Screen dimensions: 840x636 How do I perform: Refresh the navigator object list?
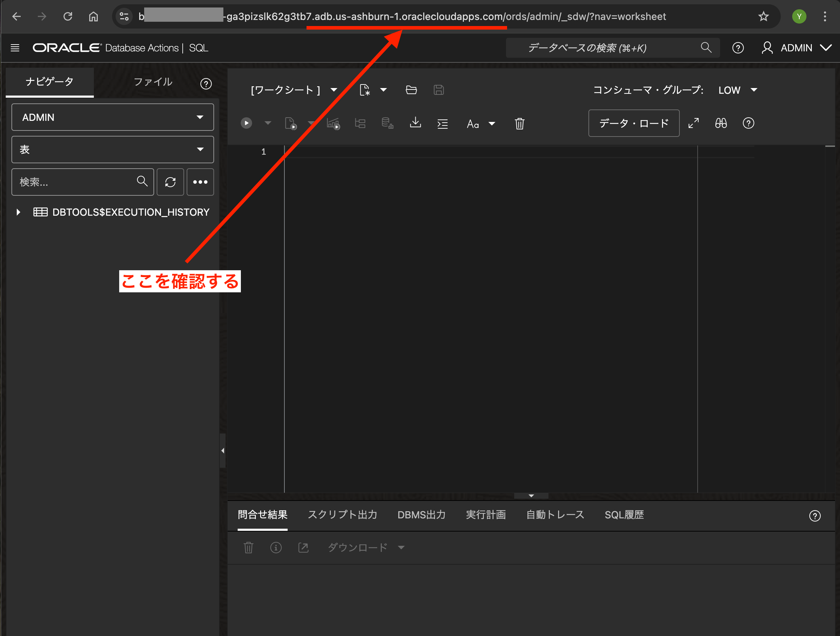pyautogui.click(x=170, y=182)
